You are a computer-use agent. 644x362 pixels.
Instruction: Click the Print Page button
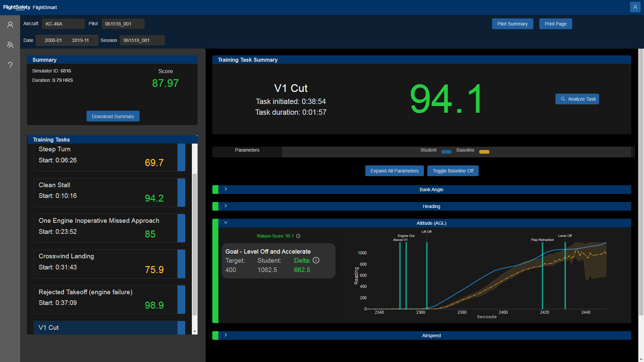[x=555, y=24]
